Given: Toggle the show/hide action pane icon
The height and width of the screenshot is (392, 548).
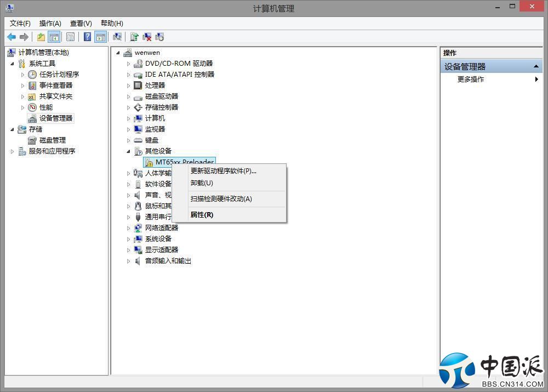Looking at the screenshot, I should [101, 37].
